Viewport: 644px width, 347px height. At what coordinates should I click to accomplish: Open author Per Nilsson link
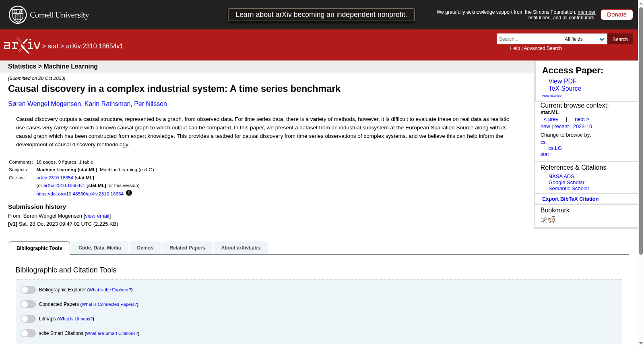pyautogui.click(x=151, y=104)
